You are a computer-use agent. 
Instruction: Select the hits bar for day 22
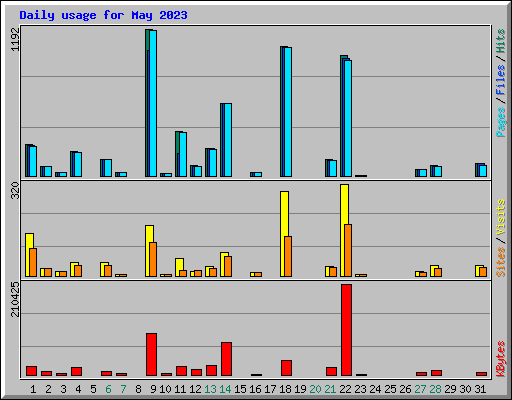click(346, 116)
